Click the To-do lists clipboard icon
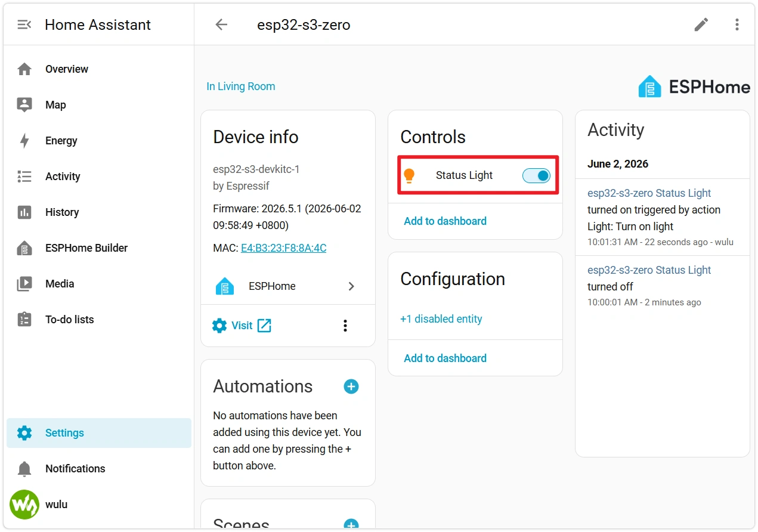The width and height of the screenshot is (758, 532). [24, 320]
